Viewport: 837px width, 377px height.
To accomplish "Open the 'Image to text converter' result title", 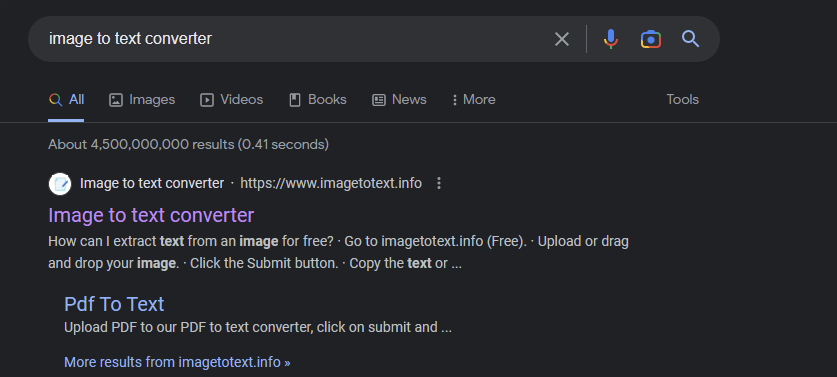I will click(x=151, y=215).
